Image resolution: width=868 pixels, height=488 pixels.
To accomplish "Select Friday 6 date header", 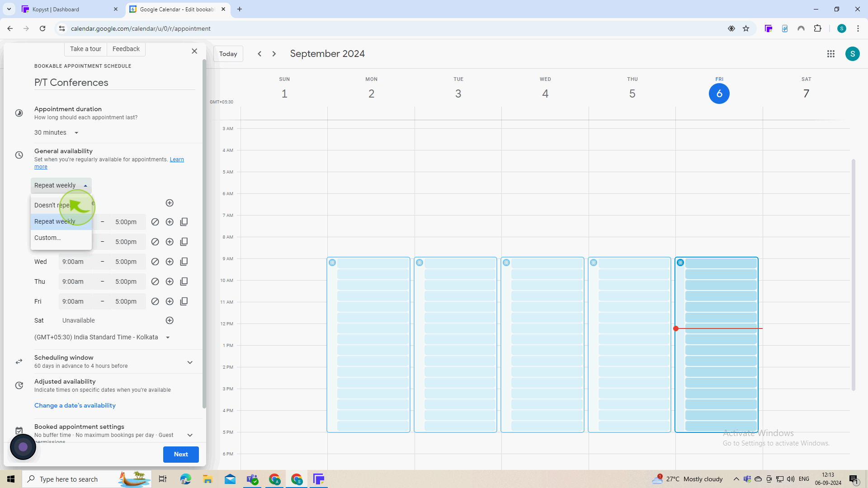I will 719,94.
